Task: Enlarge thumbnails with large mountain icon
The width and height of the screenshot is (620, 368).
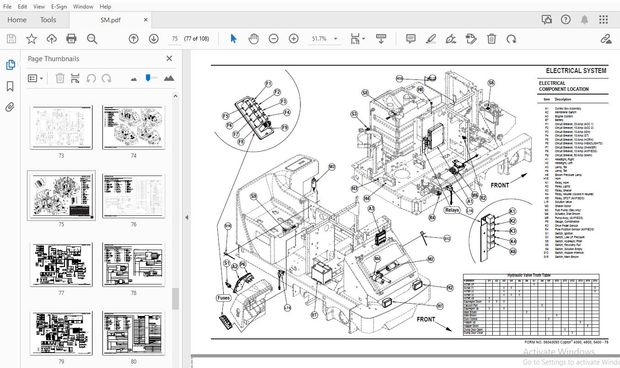Action: click(169, 78)
